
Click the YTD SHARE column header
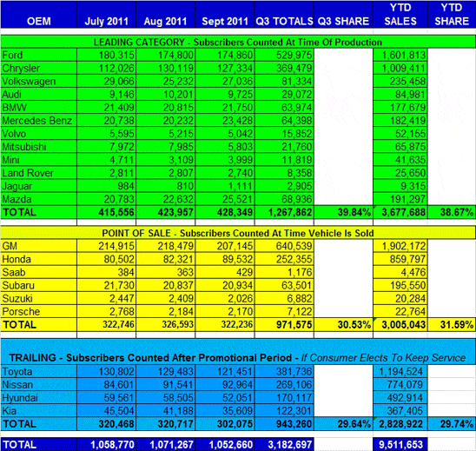pos(452,15)
